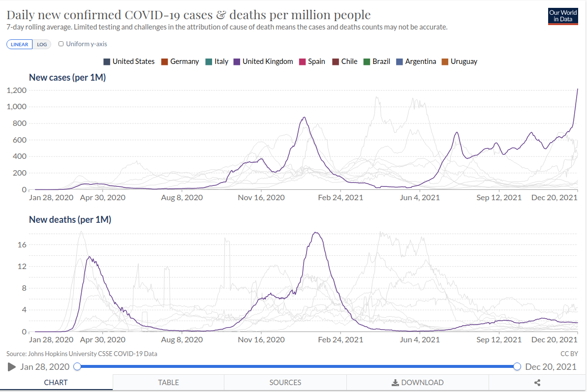Select the CHART tab
587x392 pixels.
(x=56, y=383)
